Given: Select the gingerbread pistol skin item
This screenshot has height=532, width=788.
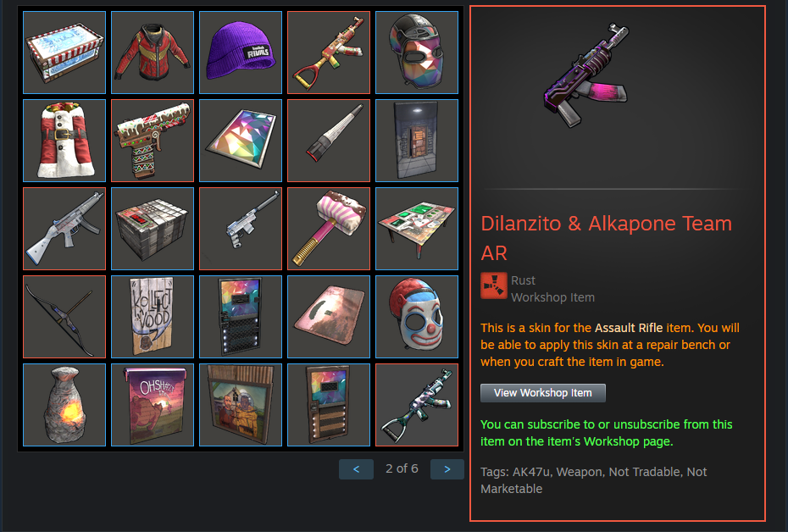Looking at the screenshot, I should tap(153, 141).
